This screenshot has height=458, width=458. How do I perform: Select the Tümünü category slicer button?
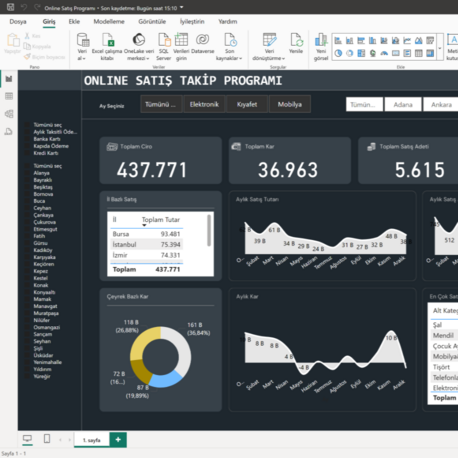tap(161, 104)
